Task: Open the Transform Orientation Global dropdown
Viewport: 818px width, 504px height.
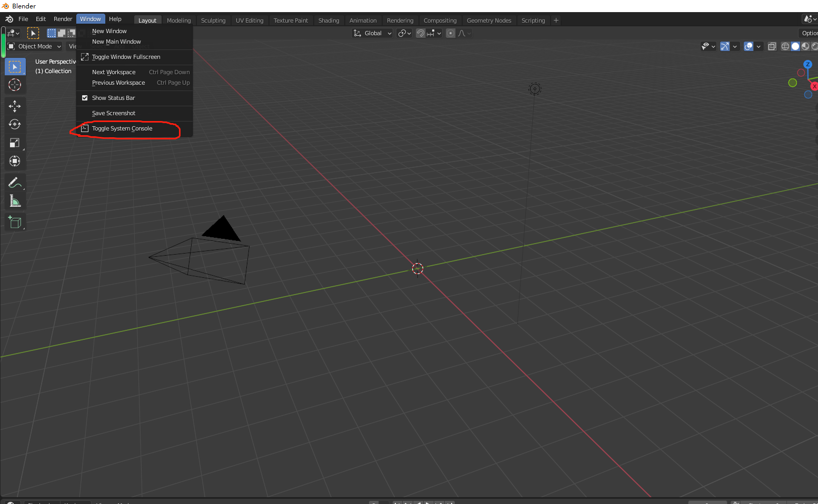Action: [372, 33]
